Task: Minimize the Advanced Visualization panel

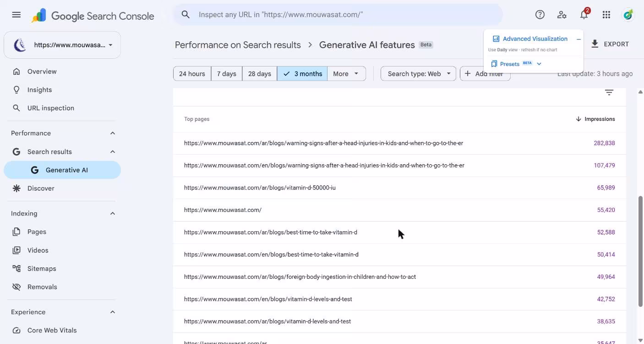Action: pyautogui.click(x=579, y=39)
